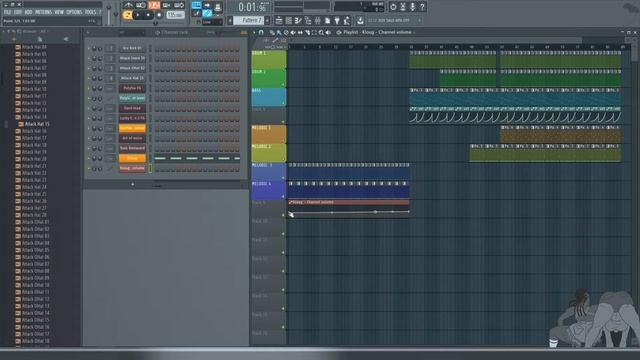This screenshot has width=640, height=360.
Task: Toggle pattern/song mode button
Action: tap(127, 16)
